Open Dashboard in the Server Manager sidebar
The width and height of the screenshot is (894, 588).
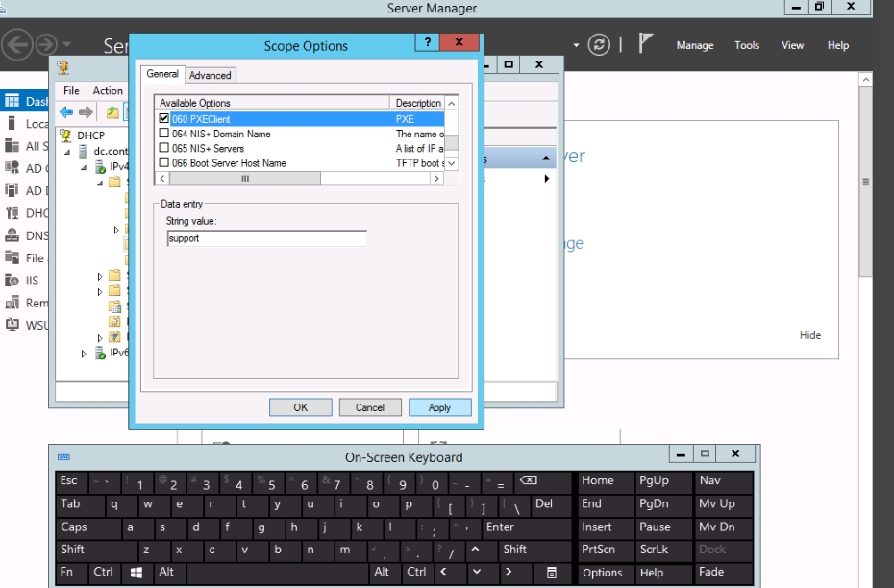coord(26,101)
